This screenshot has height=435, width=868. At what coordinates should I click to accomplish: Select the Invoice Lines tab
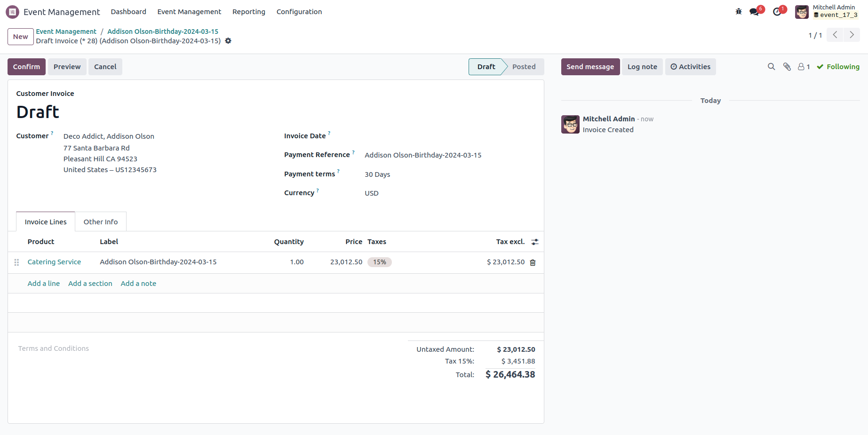46,222
